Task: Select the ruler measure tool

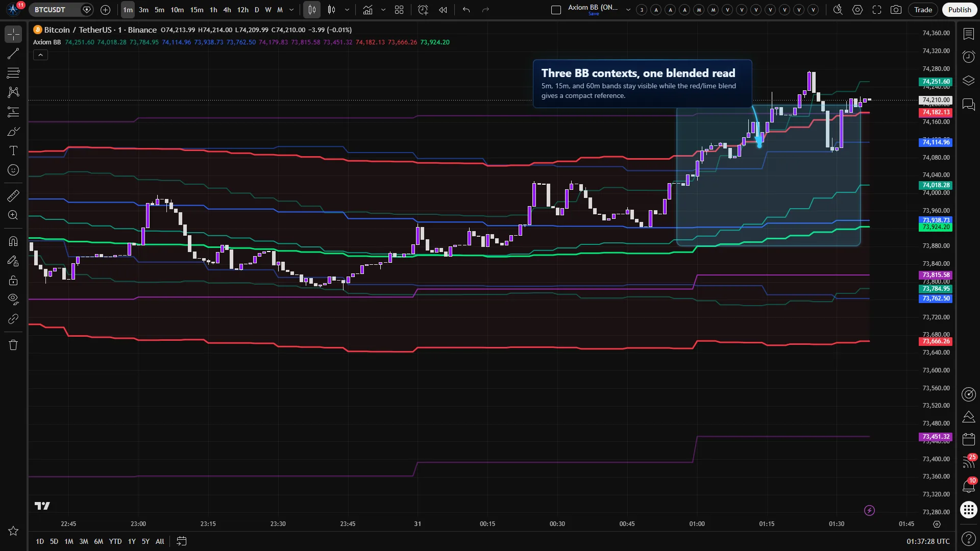Action: click(x=13, y=195)
